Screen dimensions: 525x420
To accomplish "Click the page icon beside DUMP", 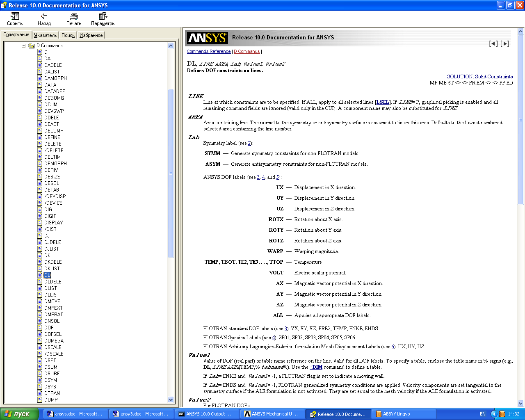I will [x=40, y=400].
